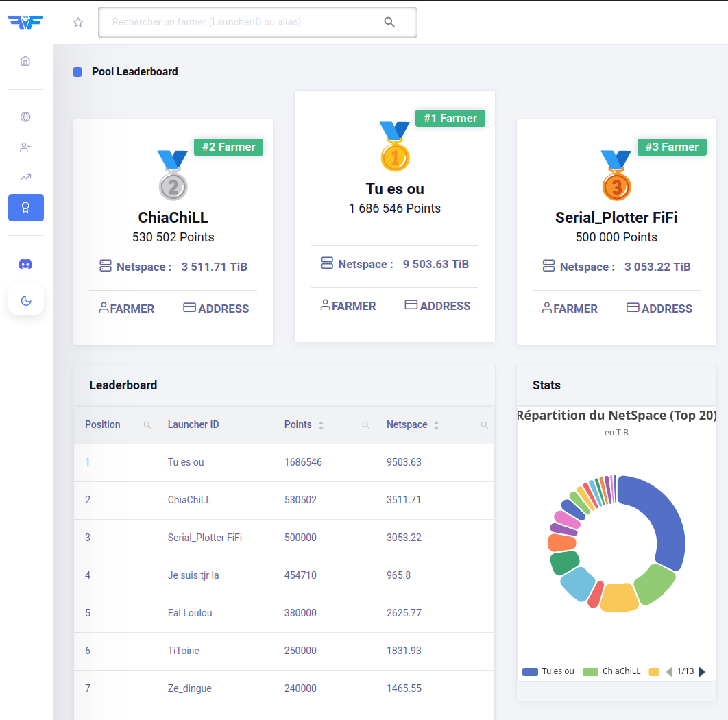Toggle Tu es ou legend swatch
Screen dimensions: 728x720
point(530,672)
